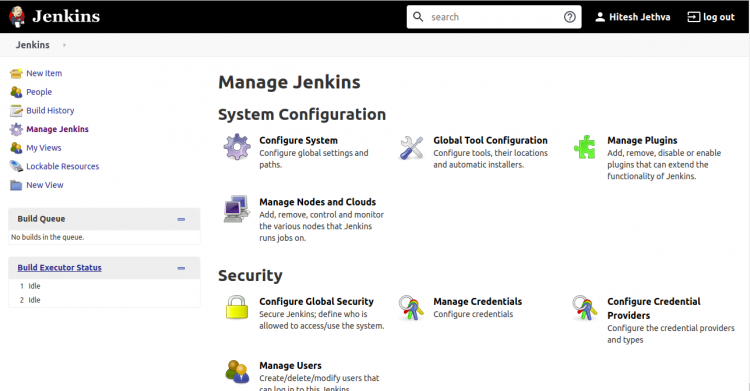Collapse the Build Queue panel
This screenshot has width=750, height=391.
181,219
